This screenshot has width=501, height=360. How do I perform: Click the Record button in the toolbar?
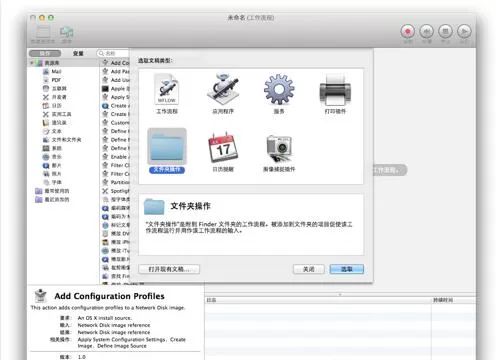coord(407,31)
